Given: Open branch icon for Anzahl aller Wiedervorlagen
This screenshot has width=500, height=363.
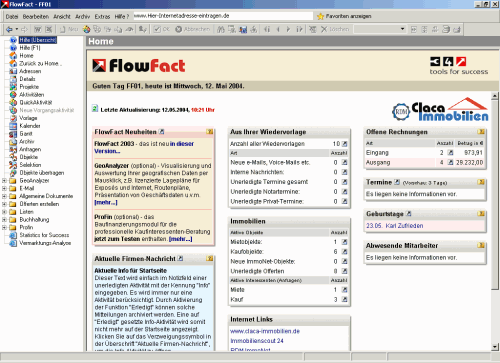Looking at the screenshot, I should (x=345, y=144).
